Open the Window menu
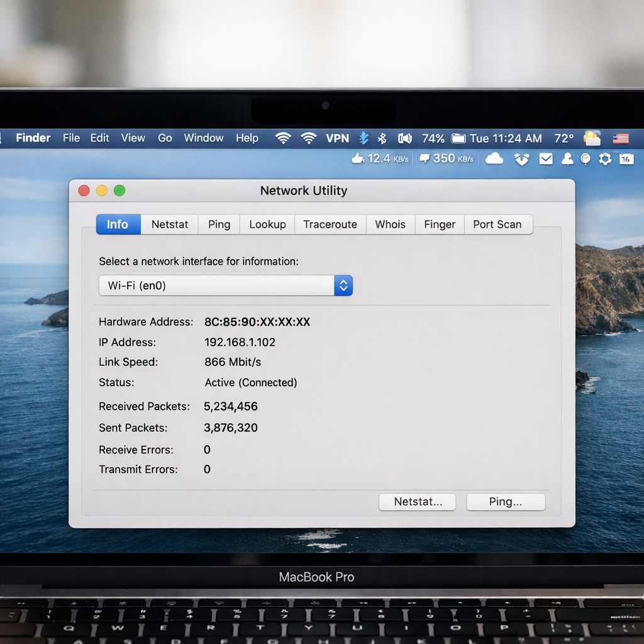The height and width of the screenshot is (644, 644). [x=203, y=138]
